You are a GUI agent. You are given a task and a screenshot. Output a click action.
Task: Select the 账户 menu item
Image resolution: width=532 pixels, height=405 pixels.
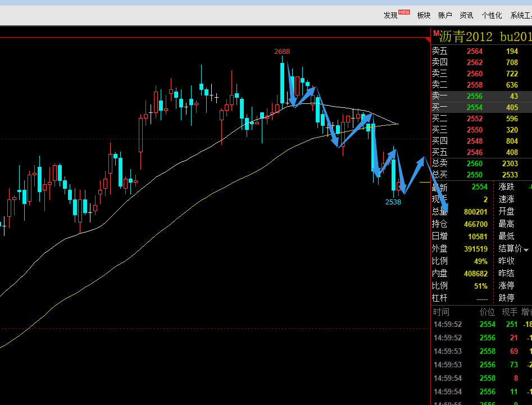pyautogui.click(x=445, y=15)
